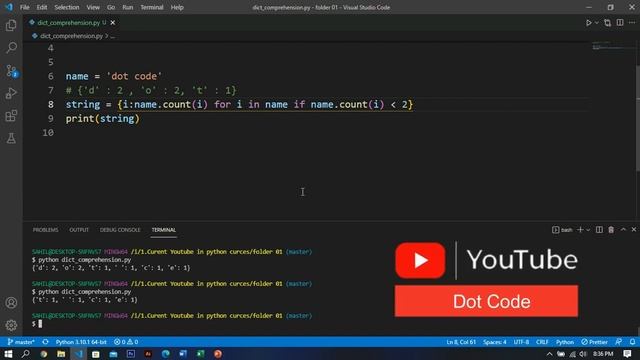Click Ln 8, Col 61 cursor position
The height and width of the screenshot is (360, 640).
pos(461,342)
